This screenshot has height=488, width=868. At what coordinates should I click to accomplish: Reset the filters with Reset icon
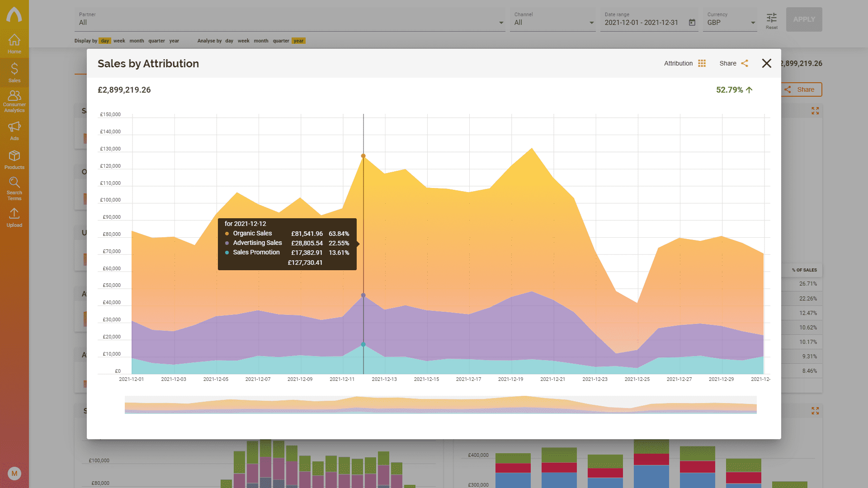(x=772, y=20)
